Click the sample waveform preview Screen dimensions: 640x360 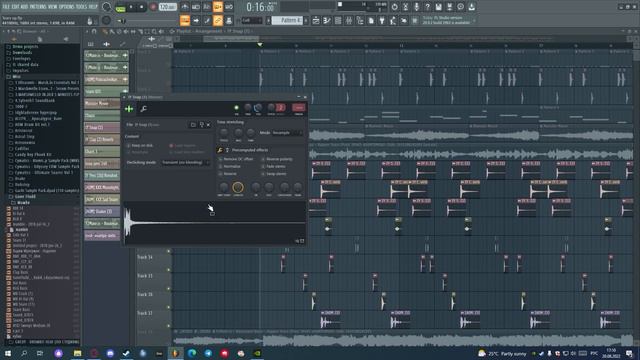click(x=215, y=223)
